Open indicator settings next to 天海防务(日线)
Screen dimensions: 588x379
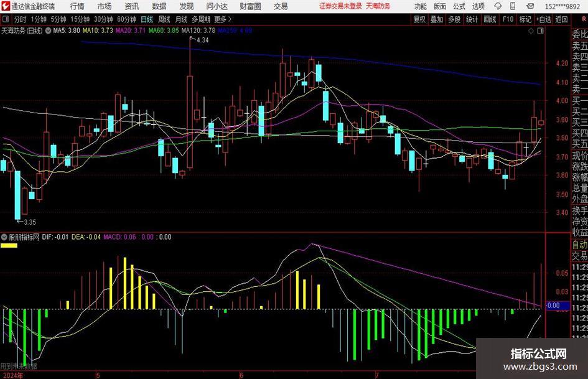tap(48, 30)
